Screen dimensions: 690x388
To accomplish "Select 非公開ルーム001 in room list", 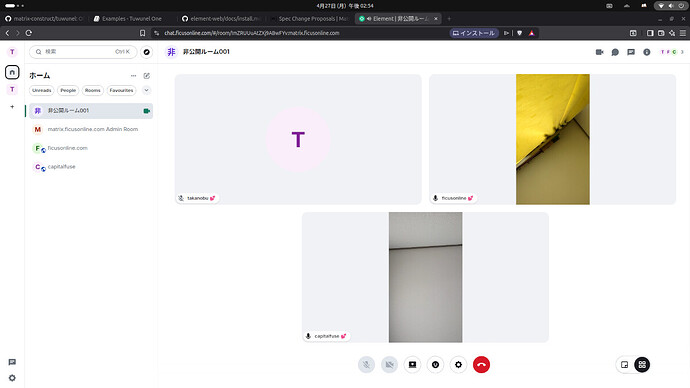I will click(x=91, y=111).
